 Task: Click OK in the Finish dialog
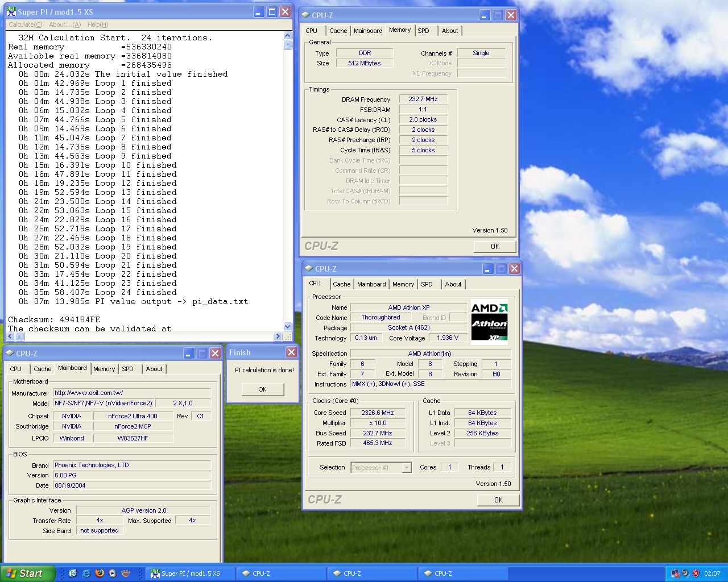coord(262,389)
